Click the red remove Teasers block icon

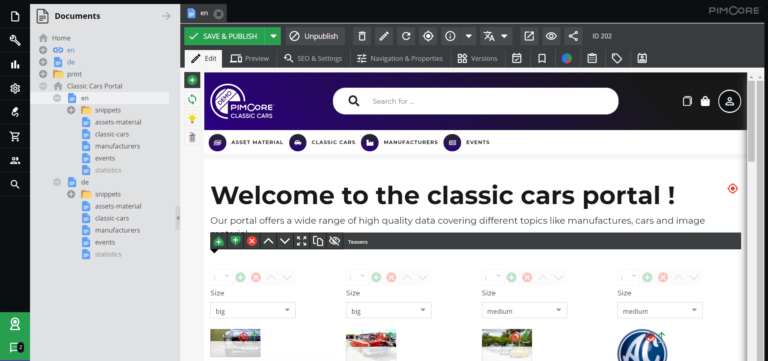(x=252, y=241)
